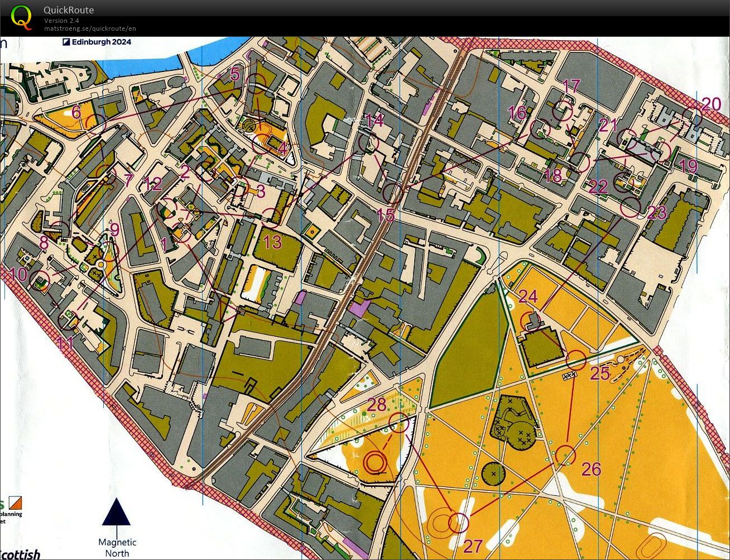This screenshot has height=560, width=730.
Task: Click the QuickRoute green Q logo
Action: point(22,16)
